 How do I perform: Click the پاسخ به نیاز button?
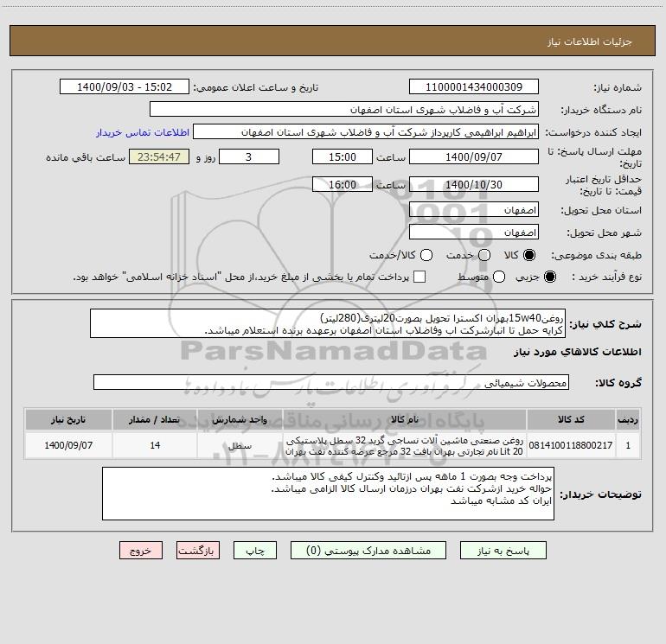click(x=503, y=551)
